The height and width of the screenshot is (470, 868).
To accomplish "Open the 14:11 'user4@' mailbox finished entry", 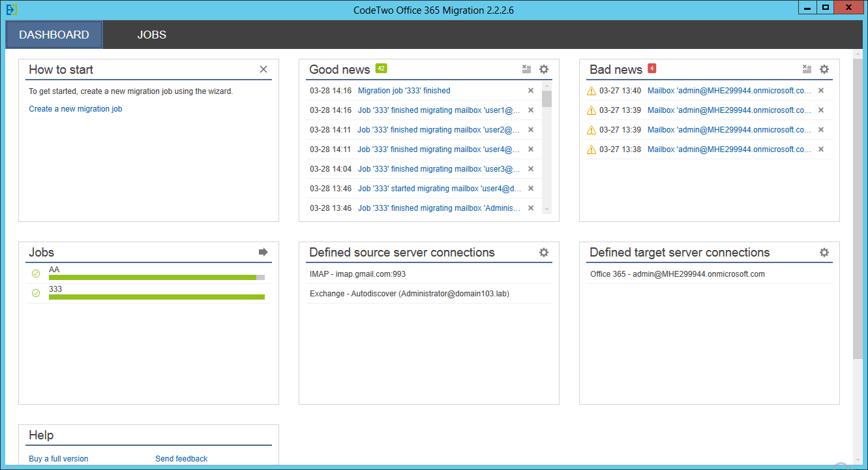I will point(439,149).
